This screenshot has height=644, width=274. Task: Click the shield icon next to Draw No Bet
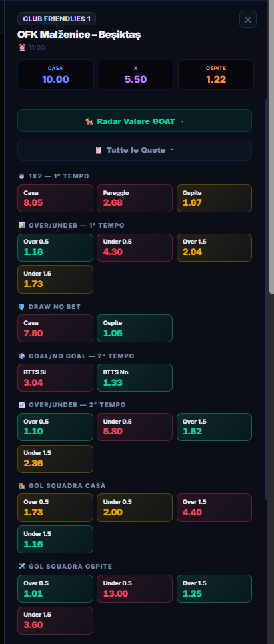22,307
